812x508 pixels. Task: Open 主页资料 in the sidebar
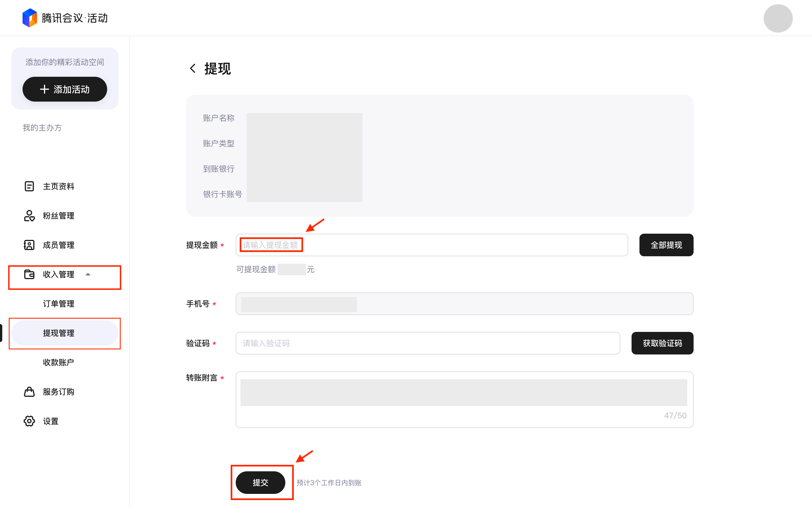pyautogui.click(x=65, y=186)
